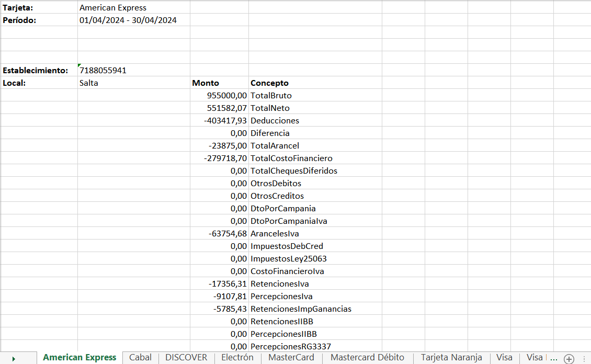The image size is (591, 364).
Task: Click amount -17356,31
Action: point(219,284)
